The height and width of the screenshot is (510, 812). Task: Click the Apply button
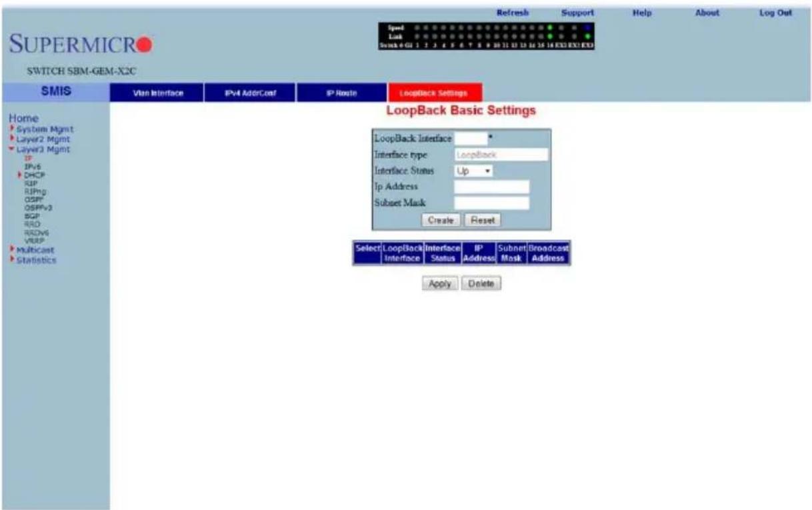(x=440, y=283)
